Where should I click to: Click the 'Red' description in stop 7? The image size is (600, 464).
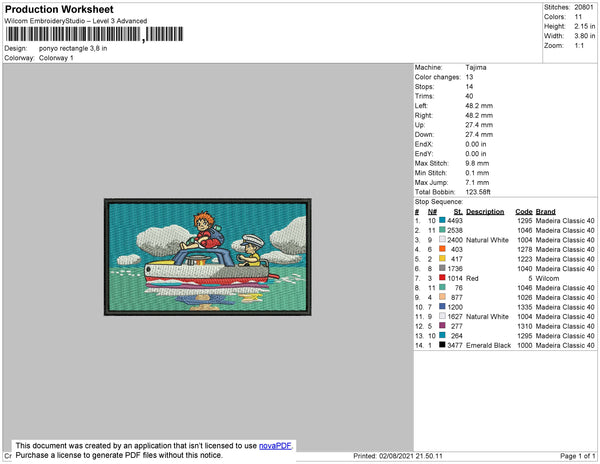click(x=472, y=278)
